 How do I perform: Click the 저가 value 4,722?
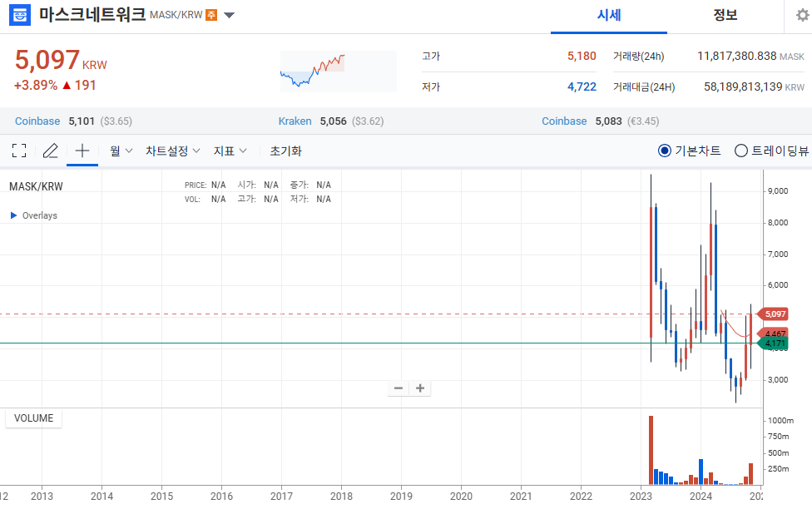[x=582, y=86]
